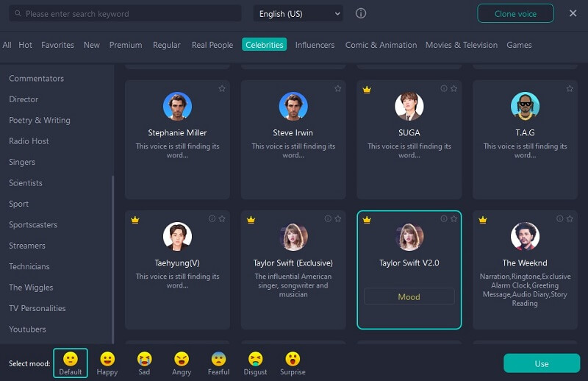
Task: Click the Use button
Action: point(542,363)
